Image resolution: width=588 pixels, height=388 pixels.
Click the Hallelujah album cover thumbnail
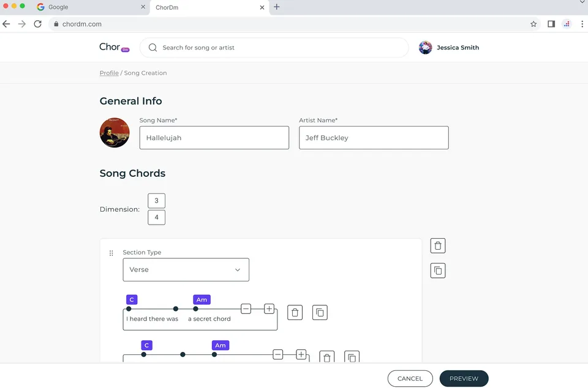115,133
